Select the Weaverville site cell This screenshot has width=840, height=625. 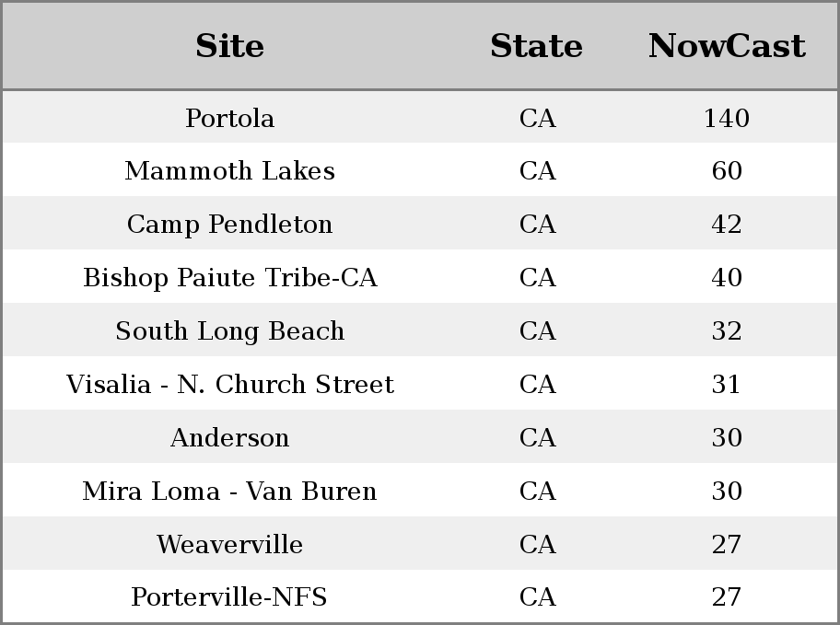tap(230, 544)
